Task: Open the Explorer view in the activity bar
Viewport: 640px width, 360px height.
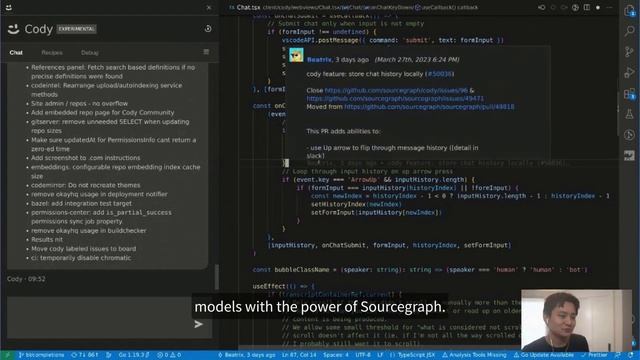Action: point(629,11)
